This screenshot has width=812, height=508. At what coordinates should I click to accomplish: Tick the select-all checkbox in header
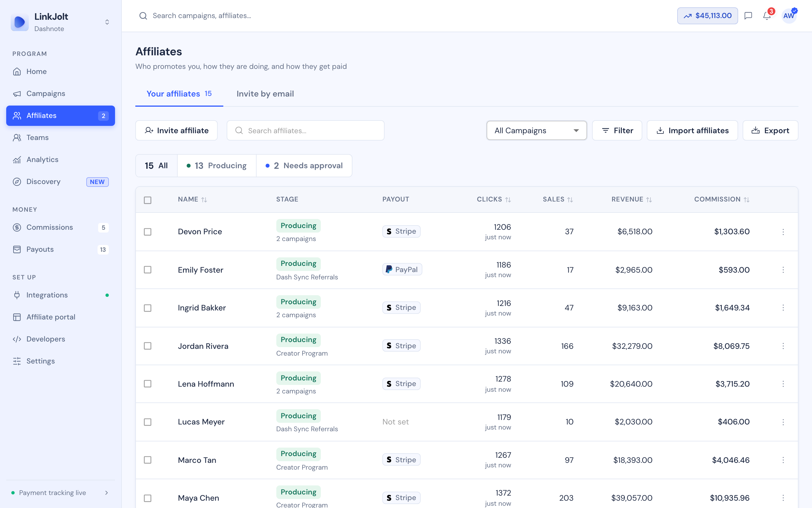[148, 200]
